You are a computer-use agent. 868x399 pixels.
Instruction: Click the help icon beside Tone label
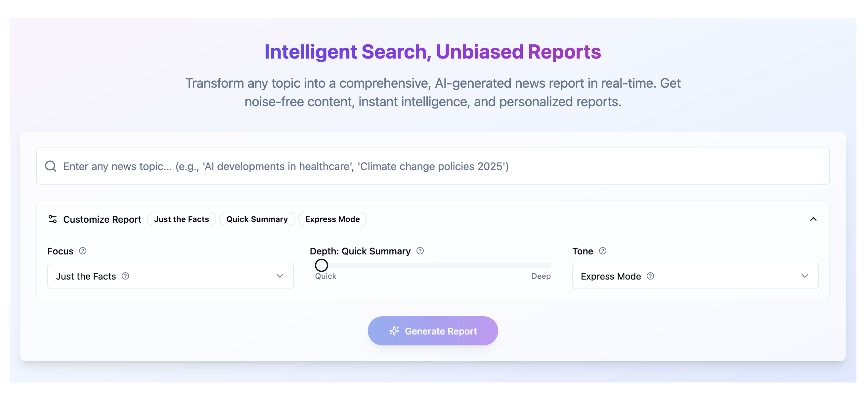602,251
